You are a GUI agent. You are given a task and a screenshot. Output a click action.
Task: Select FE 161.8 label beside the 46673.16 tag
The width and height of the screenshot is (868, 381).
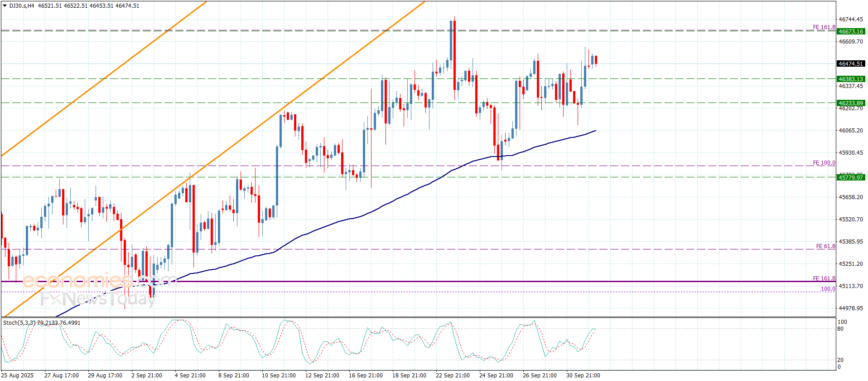pos(824,27)
